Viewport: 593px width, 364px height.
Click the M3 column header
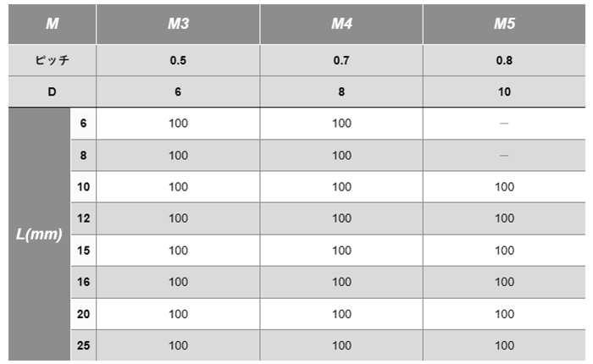[178, 24]
